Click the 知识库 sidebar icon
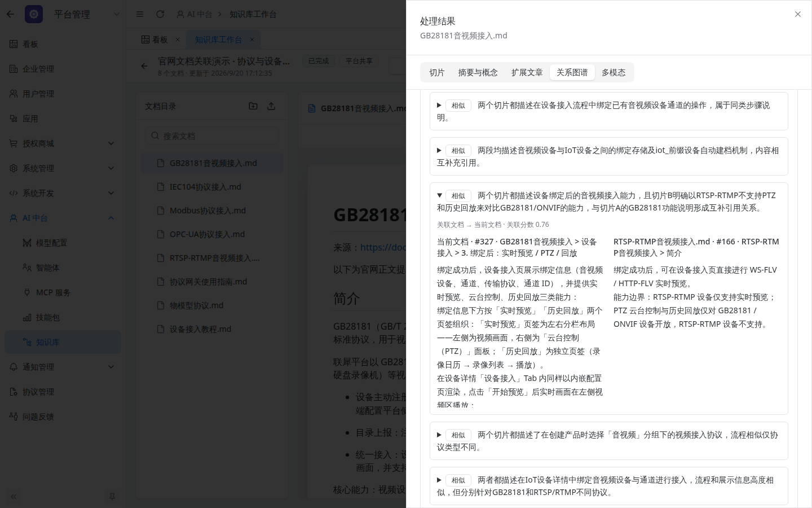Image resolution: width=812 pixels, height=508 pixels. (27, 342)
